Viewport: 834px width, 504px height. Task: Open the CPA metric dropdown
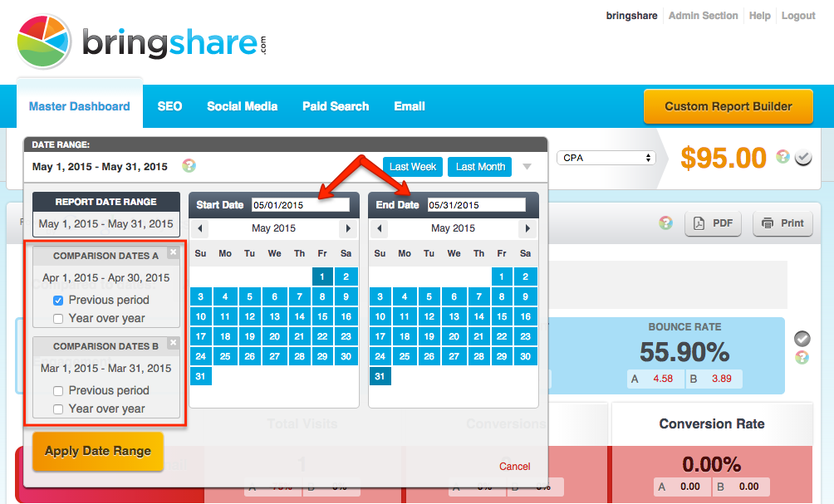point(606,158)
